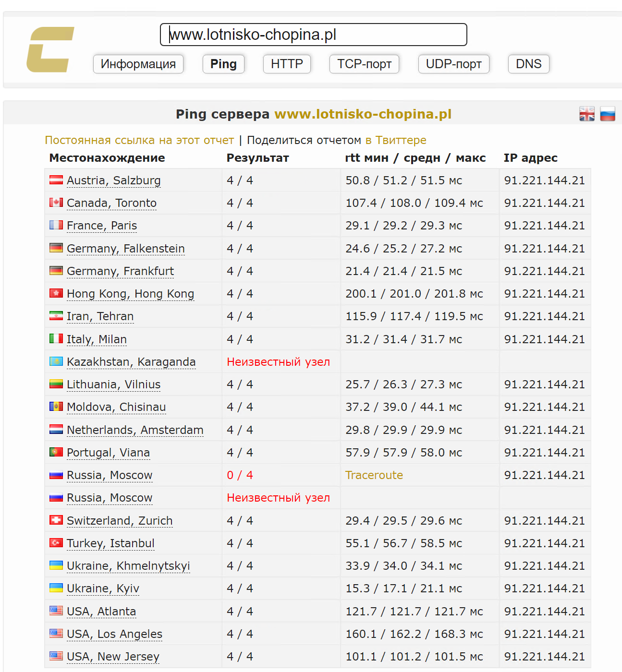Open the TCP-порт tab
Screen dimensions: 622x672
364,64
